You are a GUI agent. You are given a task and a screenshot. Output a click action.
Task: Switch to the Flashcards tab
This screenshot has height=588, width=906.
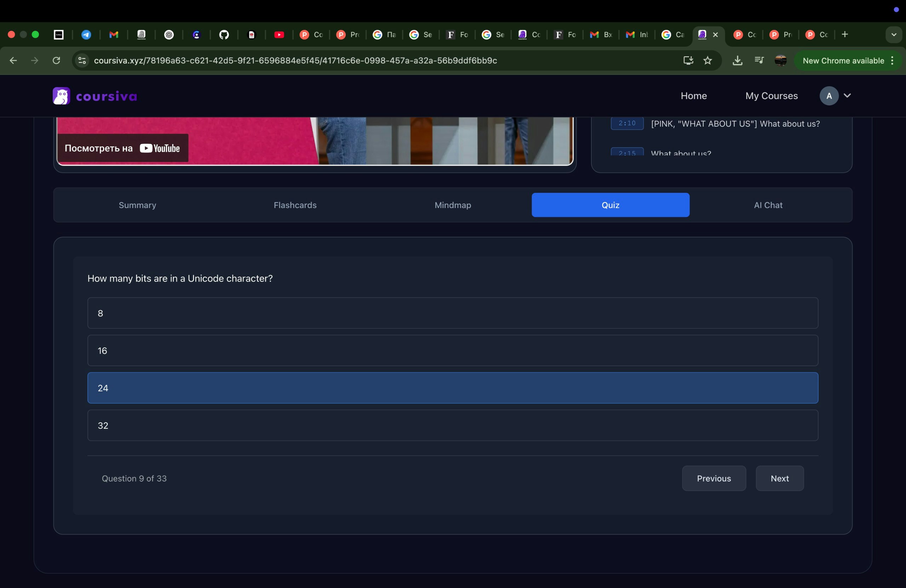tap(295, 205)
